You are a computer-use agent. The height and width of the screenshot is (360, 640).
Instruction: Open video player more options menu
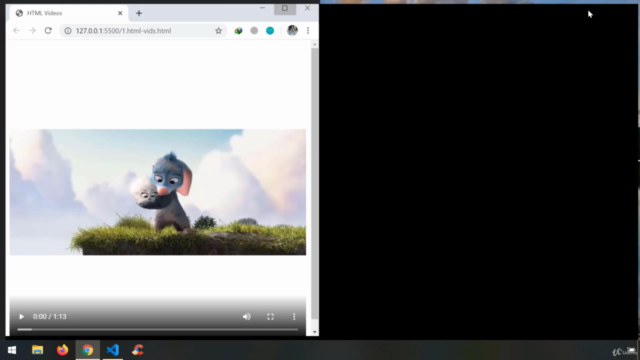294,317
